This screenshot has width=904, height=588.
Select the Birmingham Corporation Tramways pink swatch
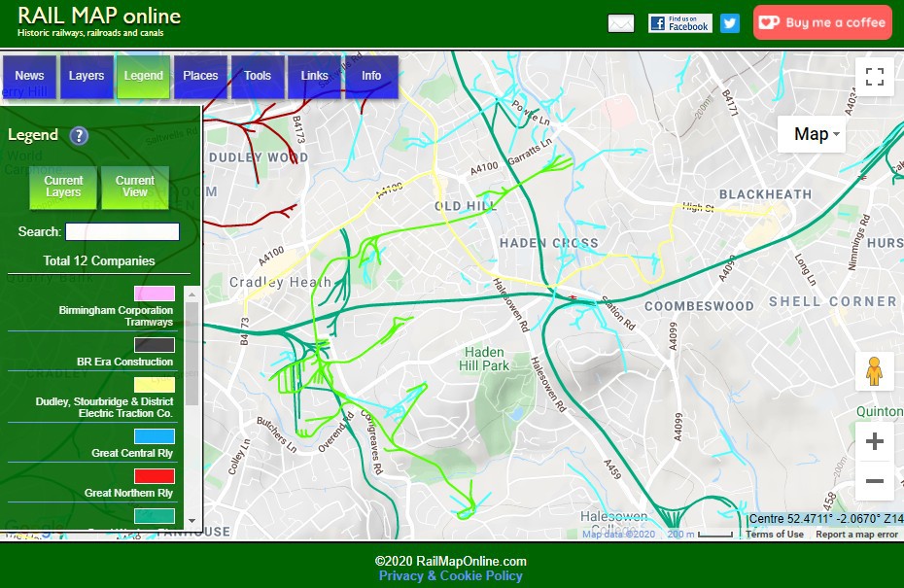click(155, 294)
